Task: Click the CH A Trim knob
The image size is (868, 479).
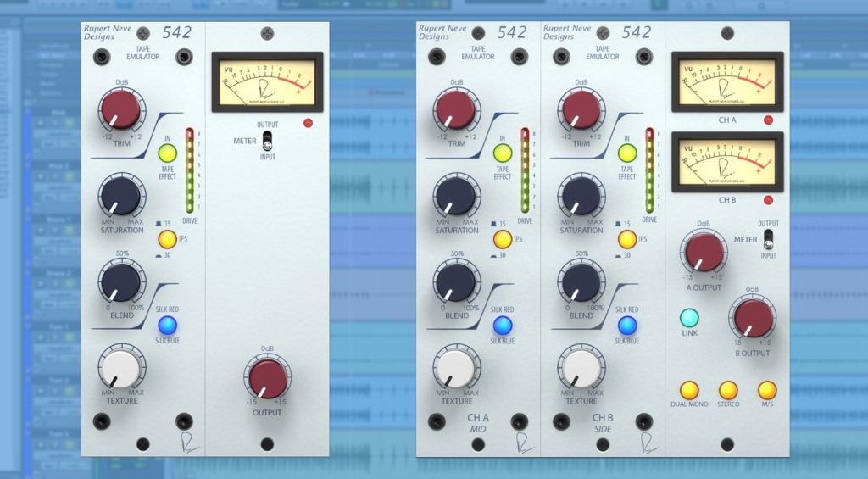Action: coord(456,109)
